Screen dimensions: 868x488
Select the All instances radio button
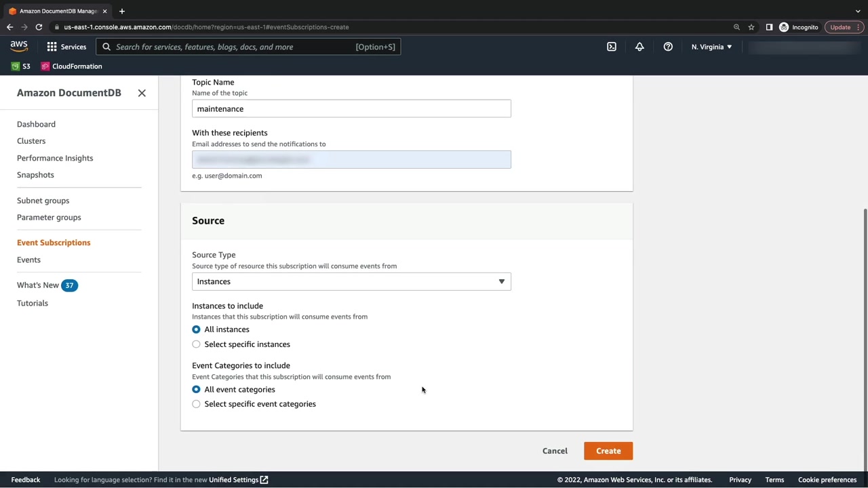click(196, 329)
